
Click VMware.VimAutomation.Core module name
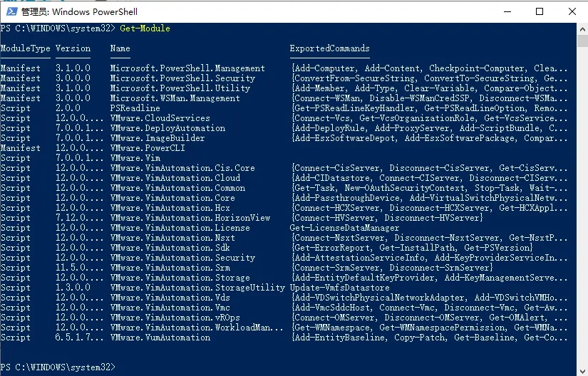pos(172,198)
